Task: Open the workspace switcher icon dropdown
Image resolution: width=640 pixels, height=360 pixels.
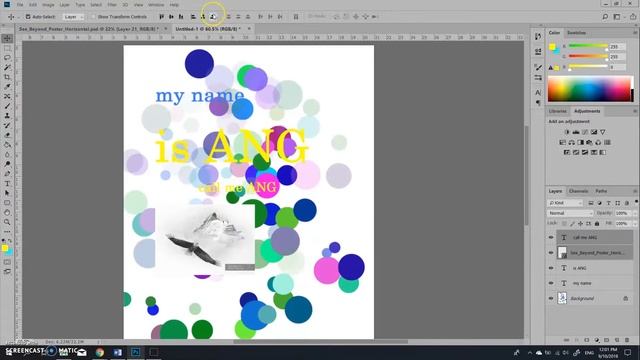Action: pos(618,17)
